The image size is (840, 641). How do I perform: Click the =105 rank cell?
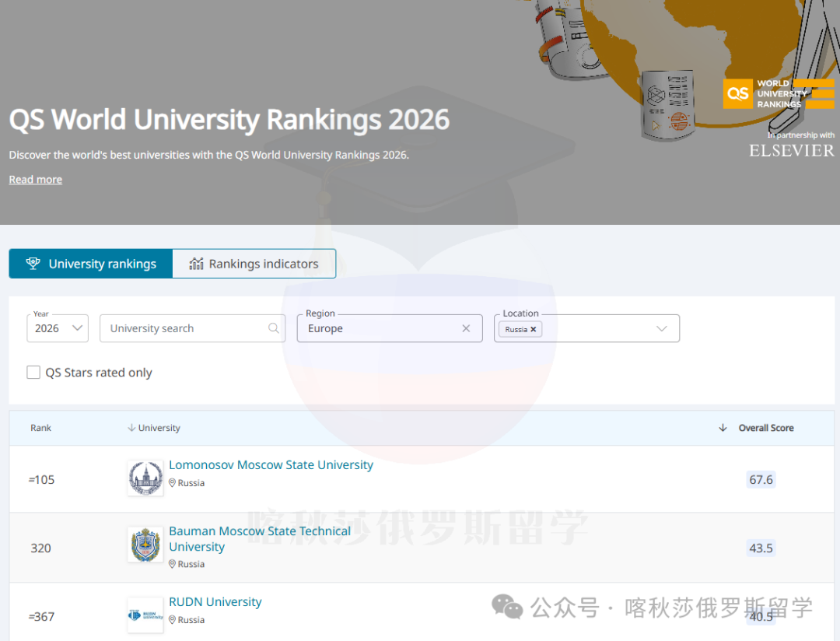(42, 480)
